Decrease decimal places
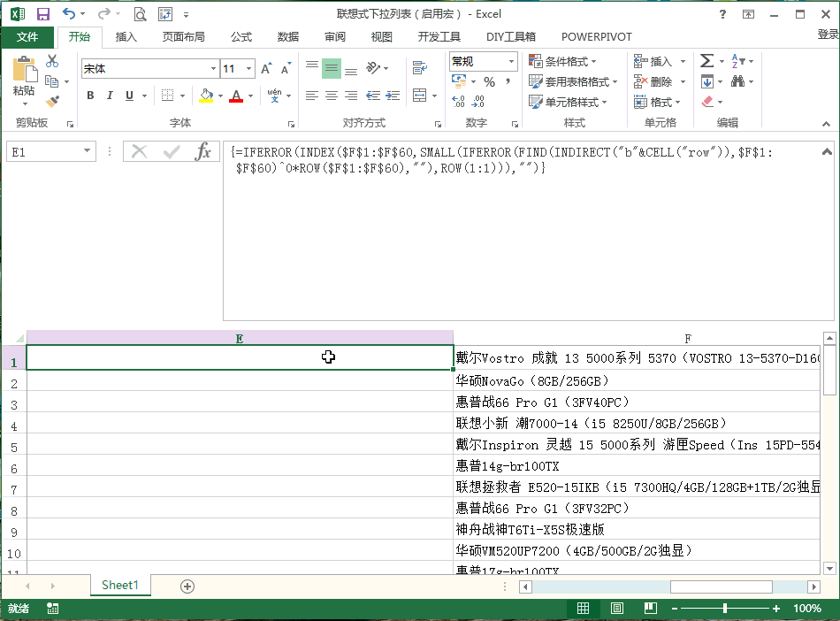The width and height of the screenshot is (840, 621). (478, 101)
